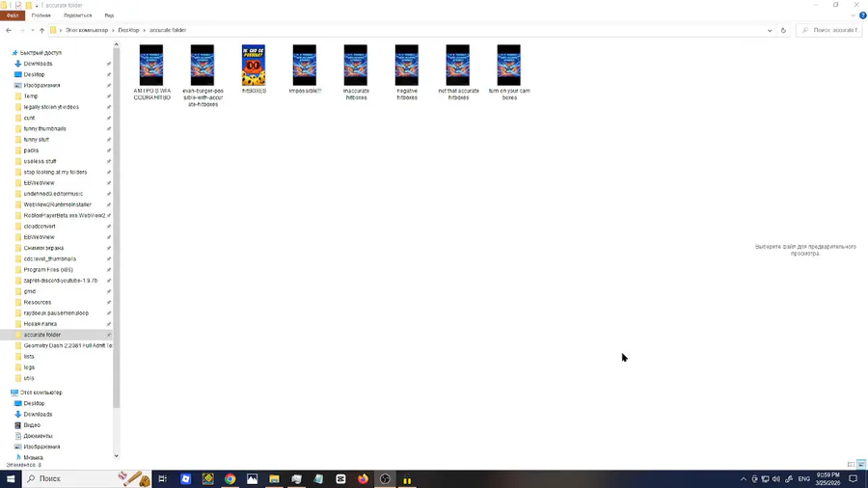The width and height of the screenshot is (868, 488).
Task: Open the Файл ribbon tab
Action: [x=13, y=15]
